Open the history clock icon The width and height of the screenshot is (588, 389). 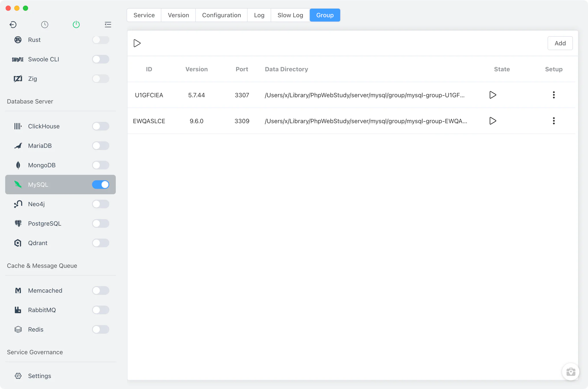coord(45,24)
